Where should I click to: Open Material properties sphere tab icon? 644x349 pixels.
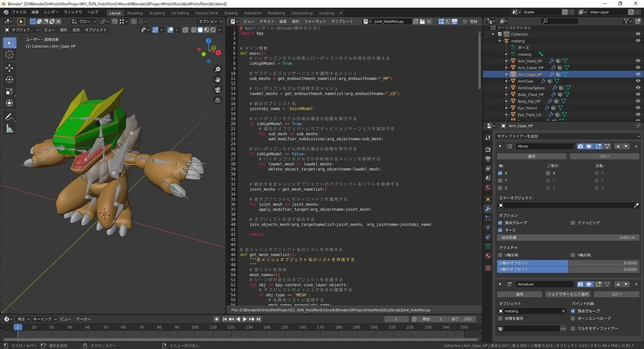488,256
